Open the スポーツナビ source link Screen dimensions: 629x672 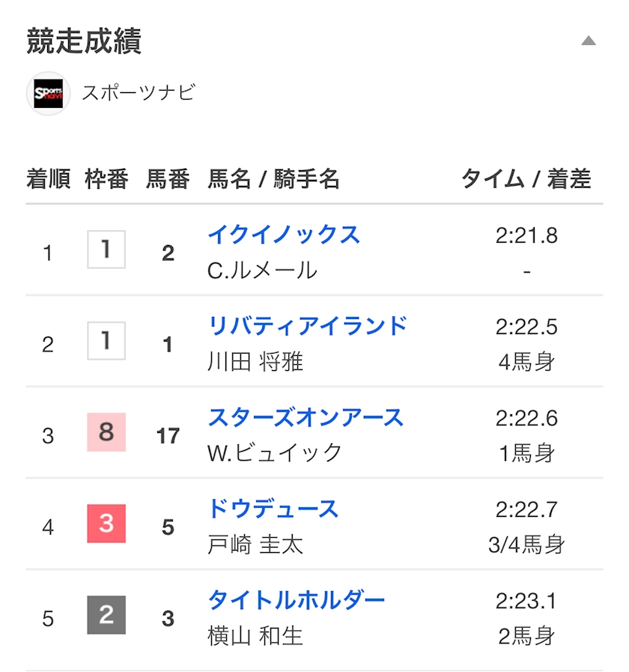(x=138, y=93)
